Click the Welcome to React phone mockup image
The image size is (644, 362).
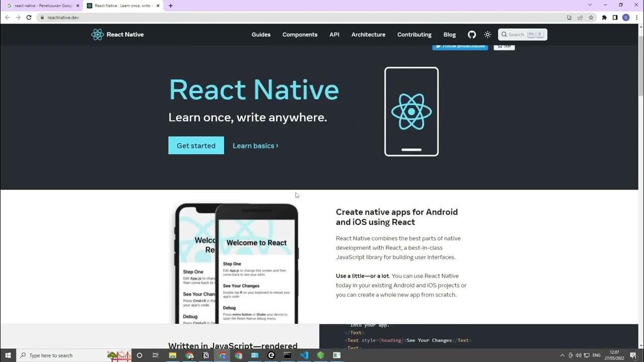point(236,263)
